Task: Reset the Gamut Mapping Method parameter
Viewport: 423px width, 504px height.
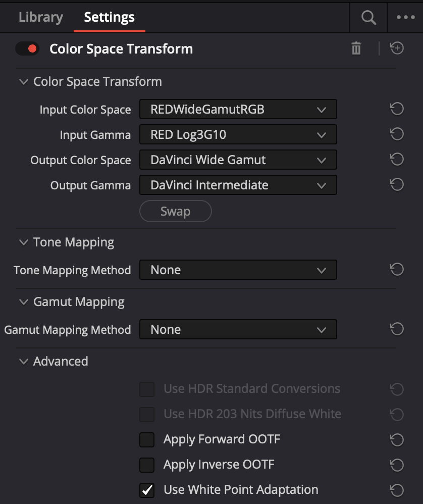Action: 397,329
